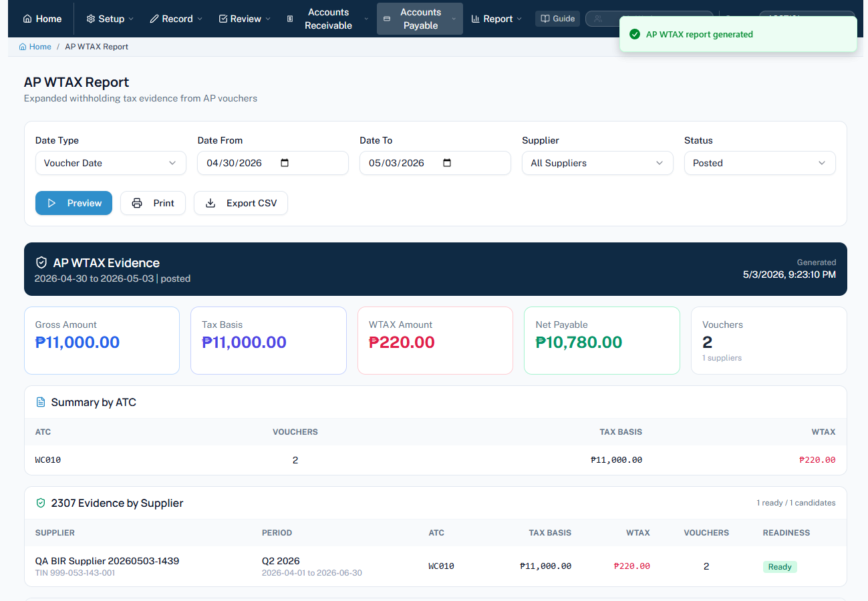Click the document icon beside Summary by ATC

[x=41, y=402]
